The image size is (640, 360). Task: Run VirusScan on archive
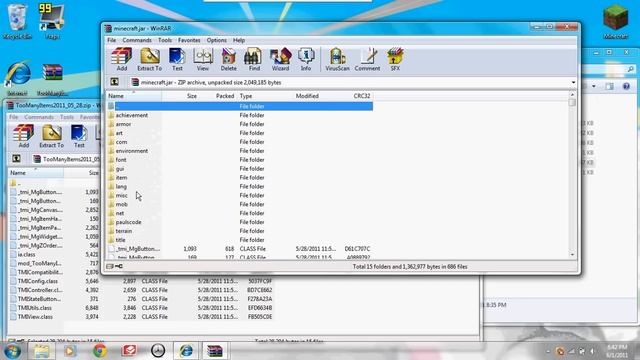[337, 59]
